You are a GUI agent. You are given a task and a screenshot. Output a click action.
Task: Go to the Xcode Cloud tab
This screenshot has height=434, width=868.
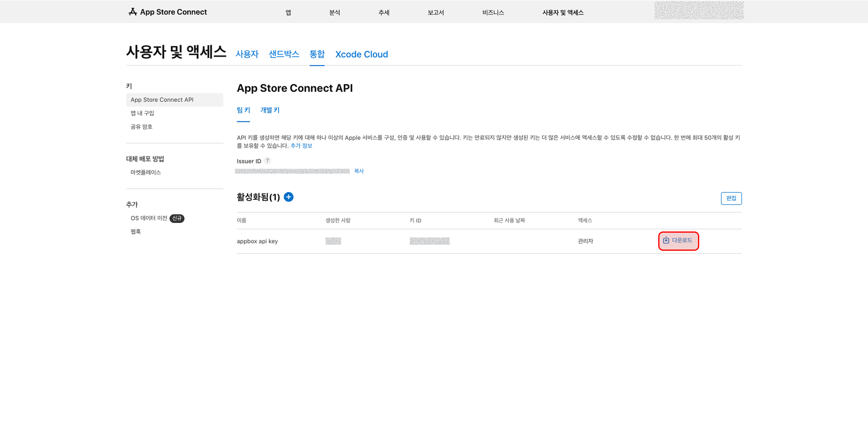362,54
